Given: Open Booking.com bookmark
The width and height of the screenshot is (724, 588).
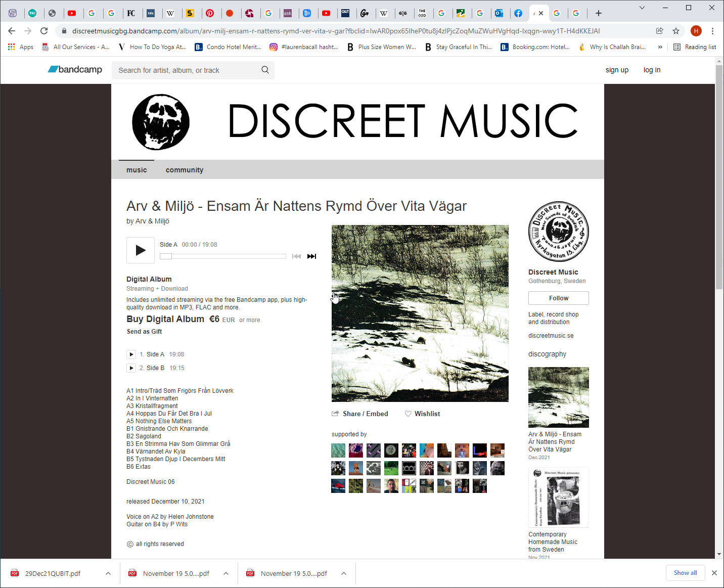Looking at the screenshot, I should (535, 47).
